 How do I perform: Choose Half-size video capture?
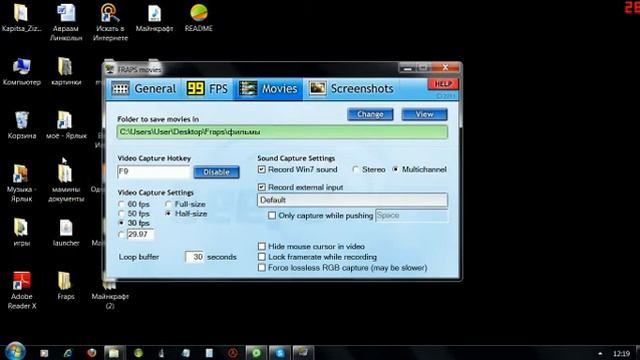pyautogui.click(x=168, y=213)
